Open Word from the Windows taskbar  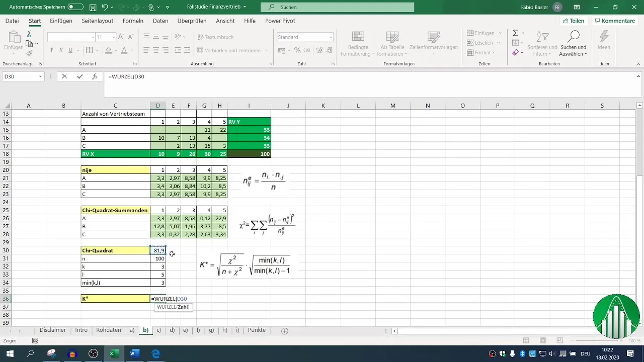click(x=135, y=354)
